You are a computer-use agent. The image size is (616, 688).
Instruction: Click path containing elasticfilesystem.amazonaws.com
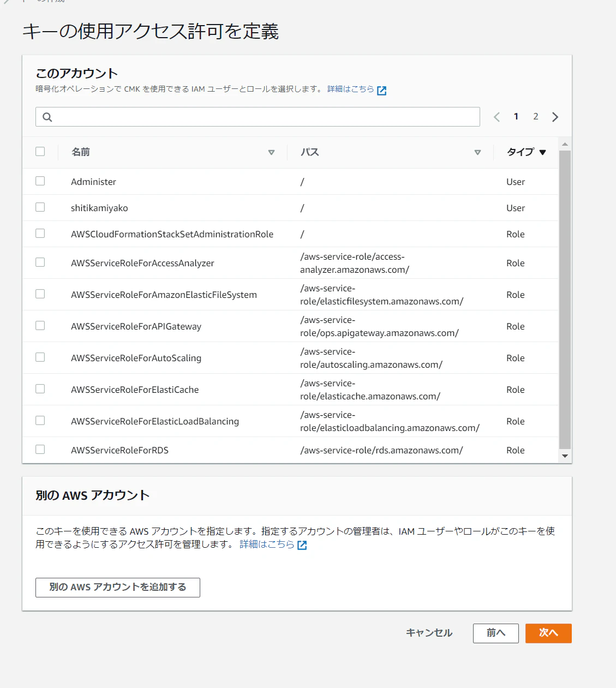point(382,295)
